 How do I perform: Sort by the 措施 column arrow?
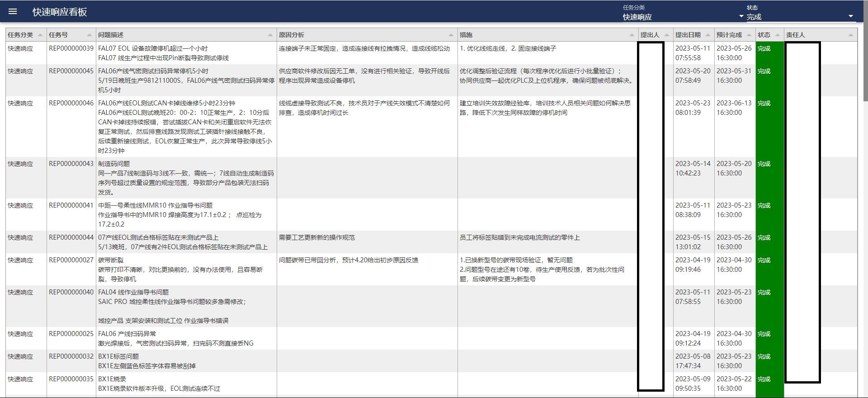click(632, 35)
